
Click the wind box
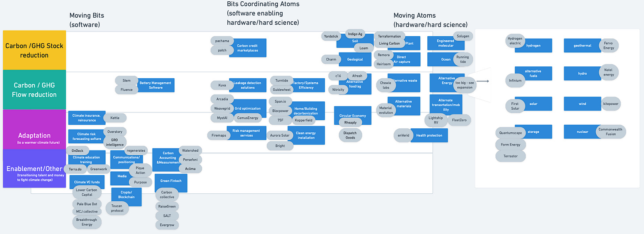[x=582, y=104]
